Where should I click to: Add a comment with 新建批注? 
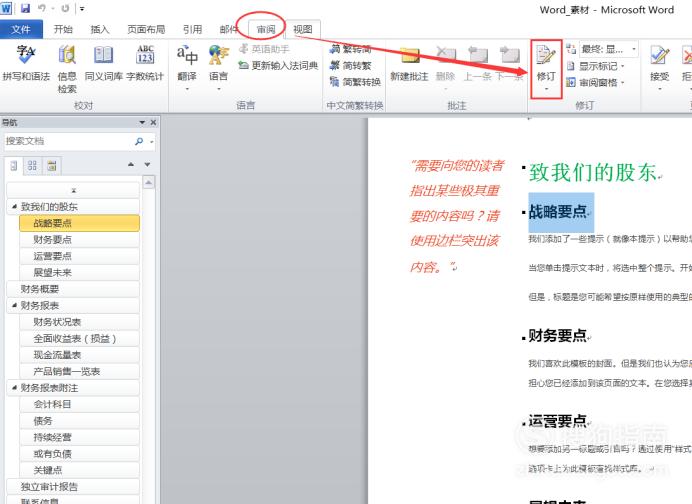410,64
